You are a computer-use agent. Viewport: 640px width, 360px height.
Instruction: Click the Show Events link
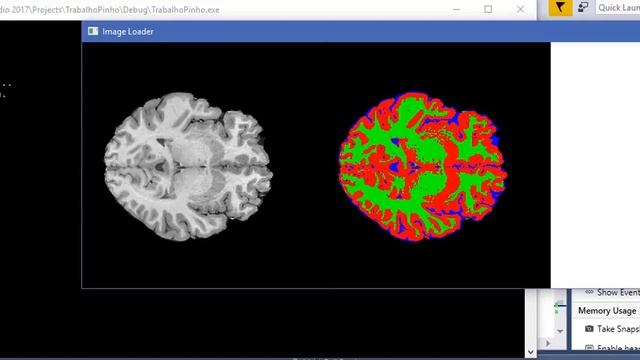pos(618,293)
